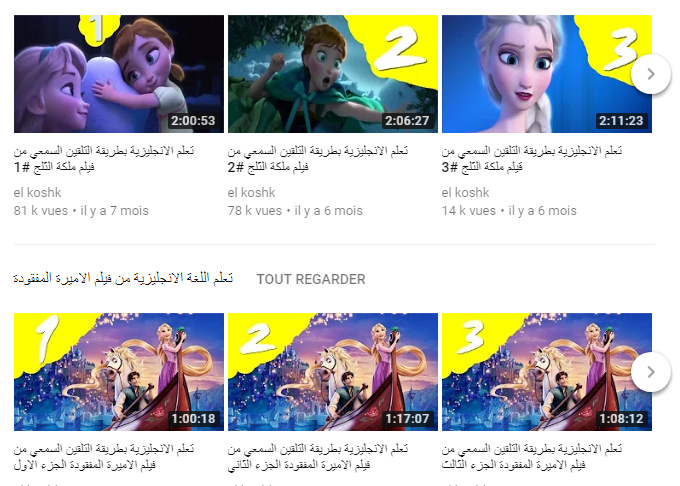Click next arrow on Frozen playlist row

(x=651, y=74)
